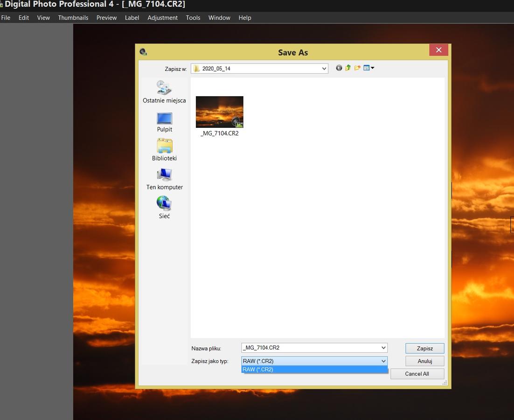Open the view menu icon in dialog
Image resolution: width=514 pixels, height=420 pixels.
point(368,68)
